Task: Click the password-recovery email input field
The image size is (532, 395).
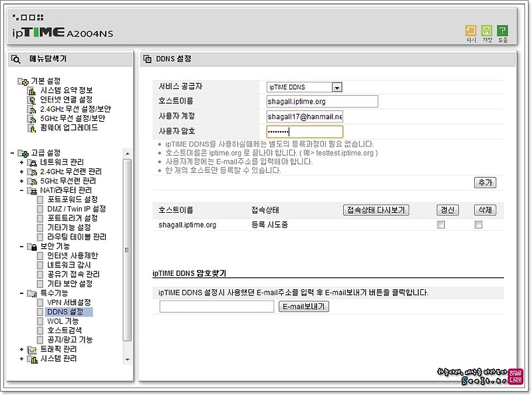Action: 217,307
